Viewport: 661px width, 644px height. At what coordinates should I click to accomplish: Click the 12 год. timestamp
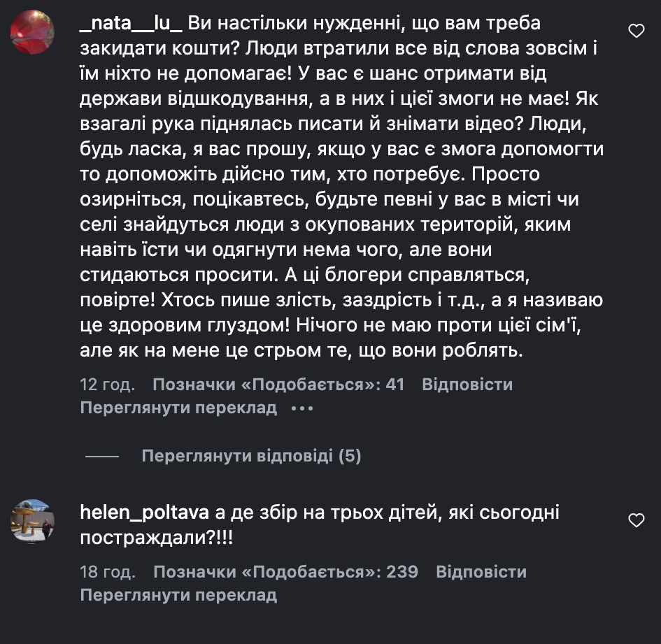click(x=107, y=385)
